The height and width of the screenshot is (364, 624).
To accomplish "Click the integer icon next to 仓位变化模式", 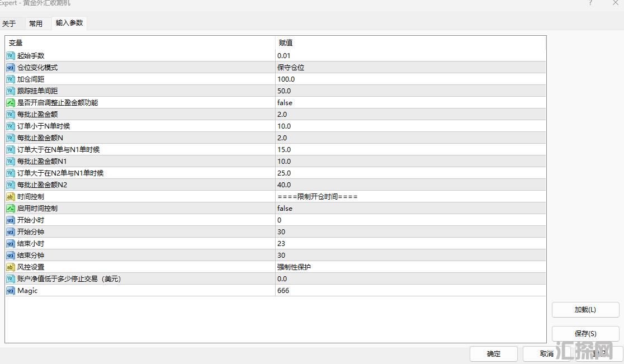I will tap(11, 67).
